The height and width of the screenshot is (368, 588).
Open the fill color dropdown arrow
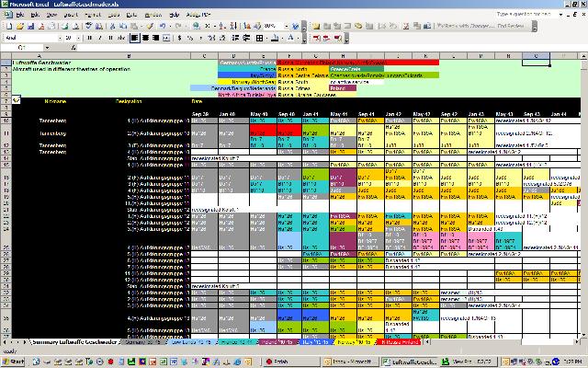pos(282,38)
